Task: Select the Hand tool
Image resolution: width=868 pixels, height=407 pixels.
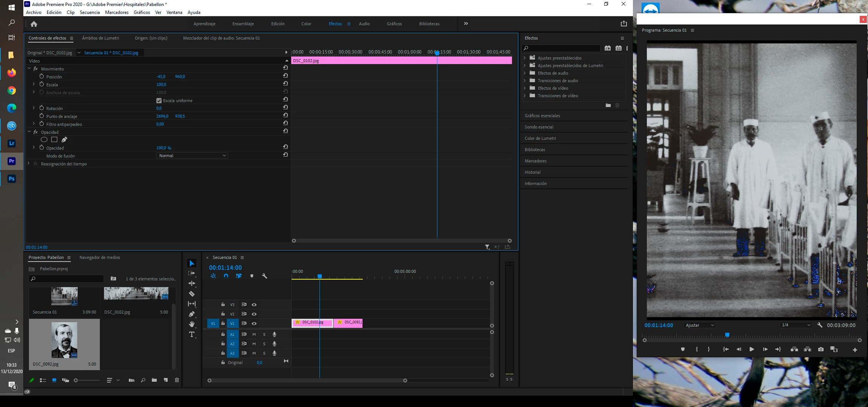Action: 192,324
